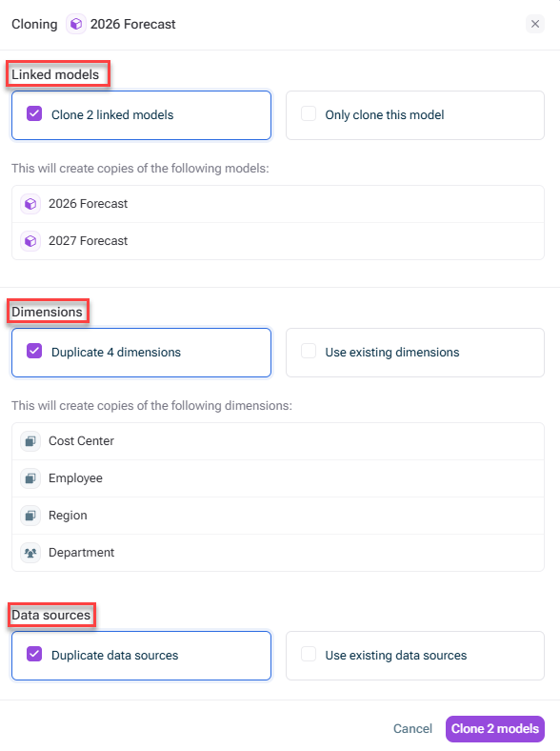The width and height of the screenshot is (560, 751).
Task: Click the 2026 Forecast model cube icon in list
Action: 30,204
